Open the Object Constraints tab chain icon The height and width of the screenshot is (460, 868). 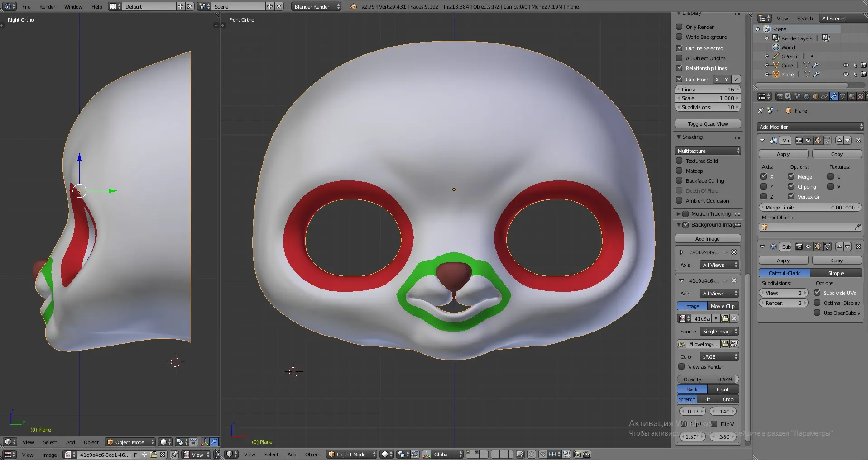825,96
